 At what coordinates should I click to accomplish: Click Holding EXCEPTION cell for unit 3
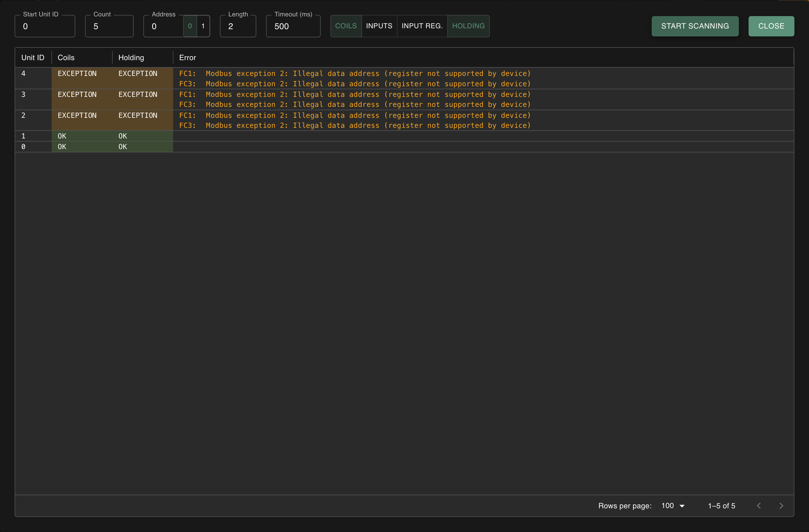[142, 99]
